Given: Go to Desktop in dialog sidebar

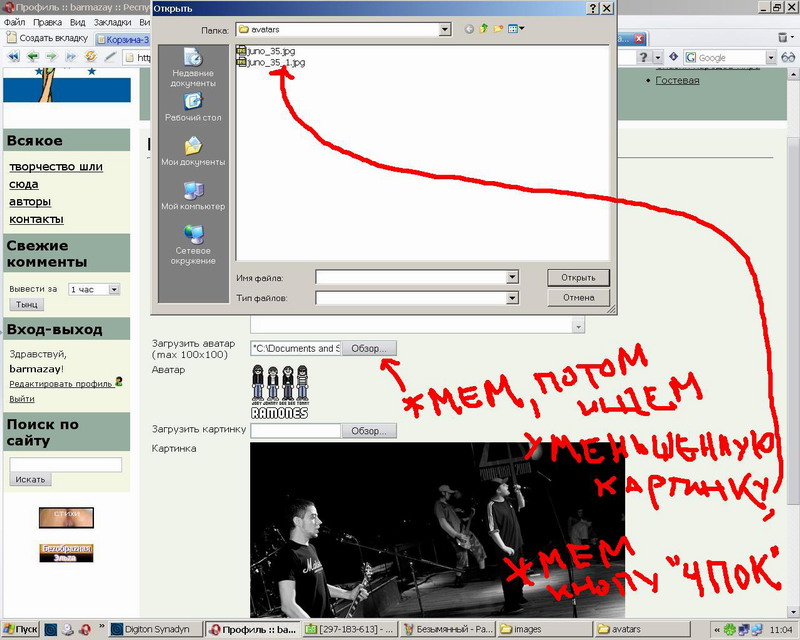Looking at the screenshot, I should click(193, 106).
